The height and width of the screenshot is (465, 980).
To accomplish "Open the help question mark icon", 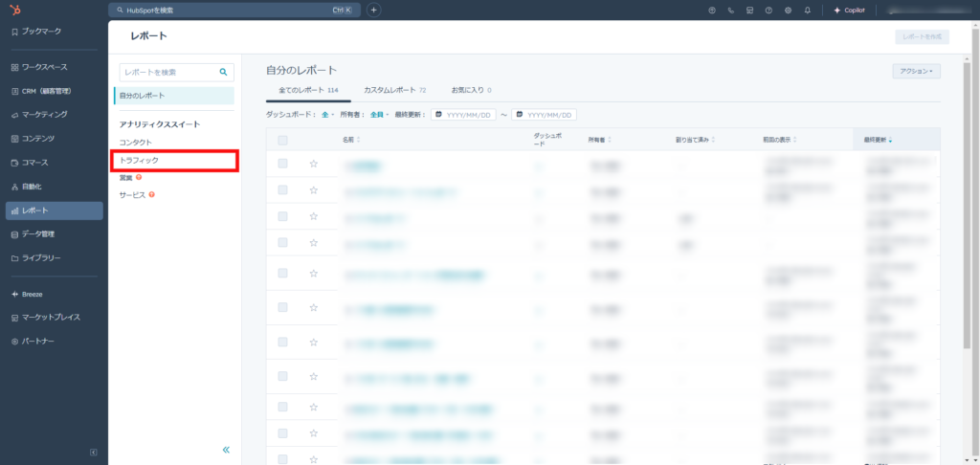I will pyautogui.click(x=768, y=10).
